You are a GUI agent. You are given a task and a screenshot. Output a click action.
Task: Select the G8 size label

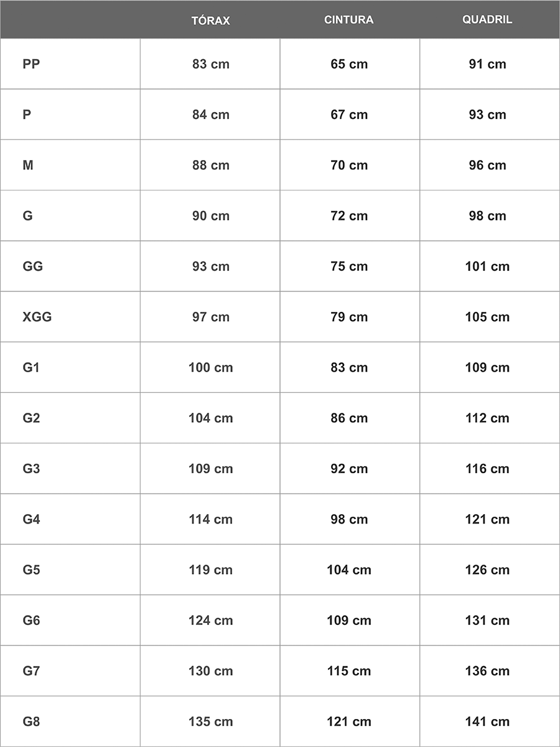(x=31, y=721)
